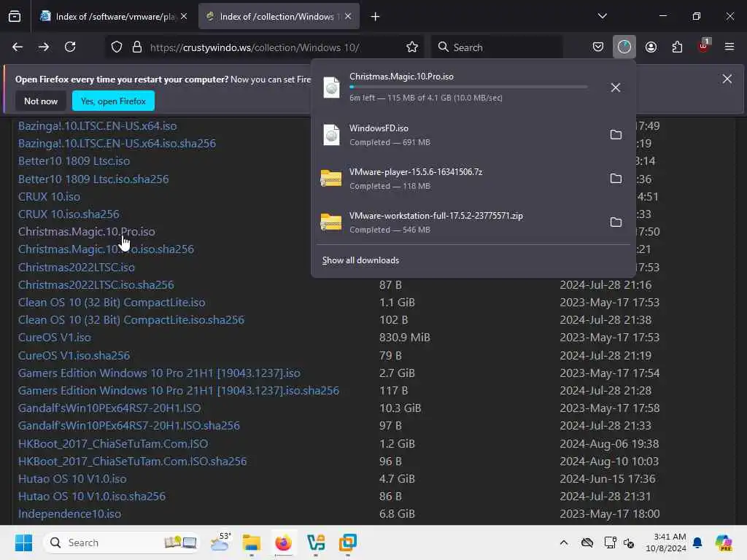Click the Windows taskbar Search box
Image resolution: width=747 pixels, height=560 pixels.
point(122,542)
